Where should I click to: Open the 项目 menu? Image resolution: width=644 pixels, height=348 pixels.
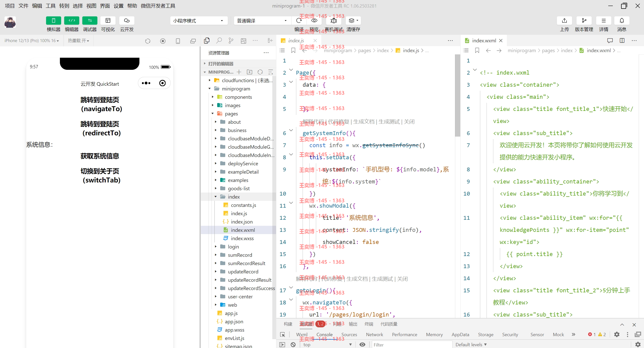10,6
